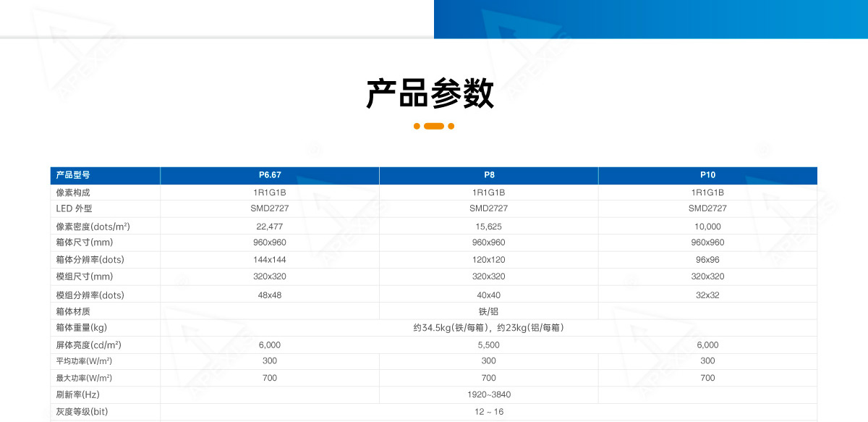Click the 5,500 brightness value
The image size is (868, 422).
[489, 345]
